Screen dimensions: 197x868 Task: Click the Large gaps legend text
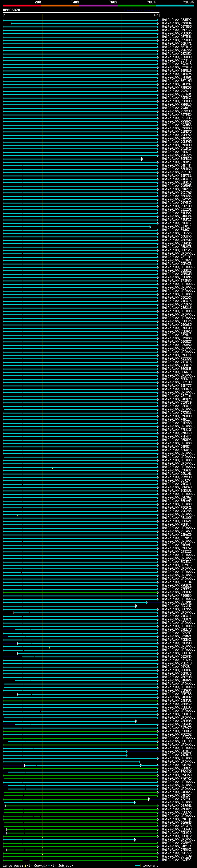pos(38,866)
